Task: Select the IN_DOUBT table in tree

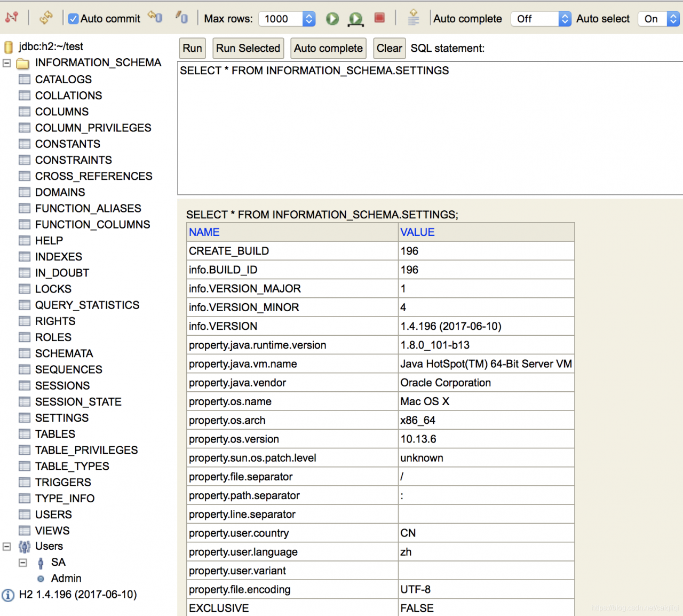Action: click(x=62, y=273)
